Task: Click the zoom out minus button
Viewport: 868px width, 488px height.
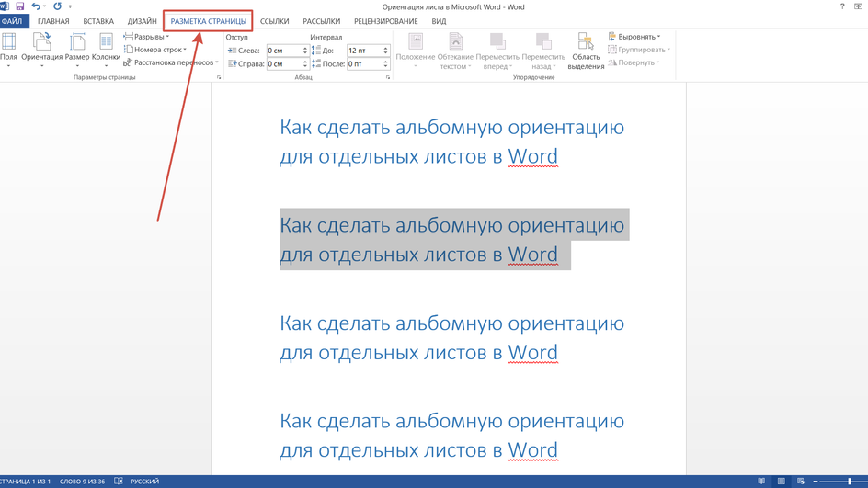Action: (x=816, y=482)
